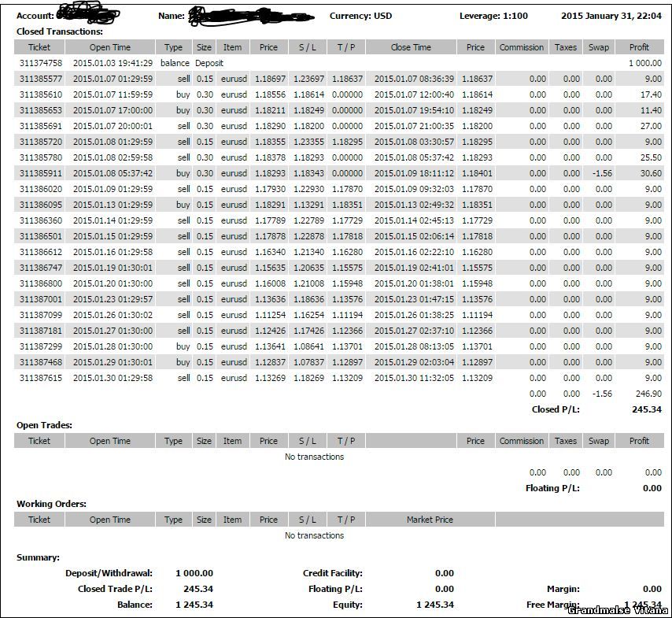Select ticket 311385911
672x618 pixels.
click(x=41, y=173)
